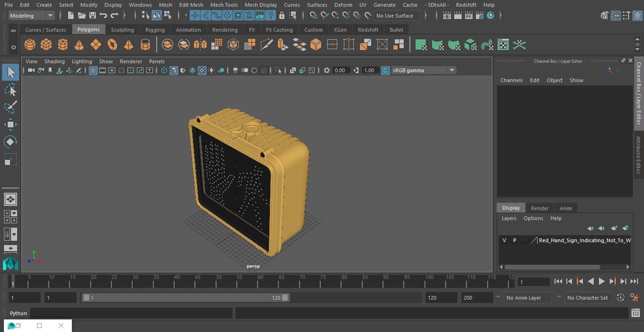Click the Save scene icon

92,15
